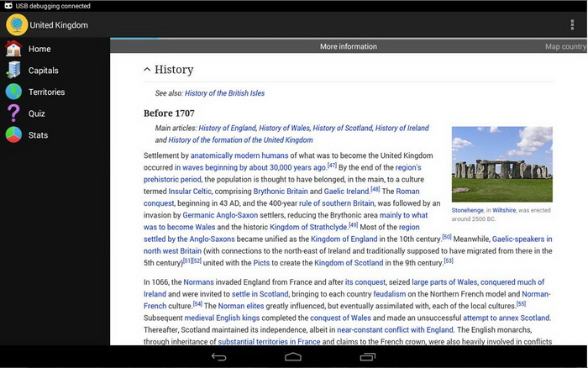Click the Quiz question mark icon

[14, 113]
